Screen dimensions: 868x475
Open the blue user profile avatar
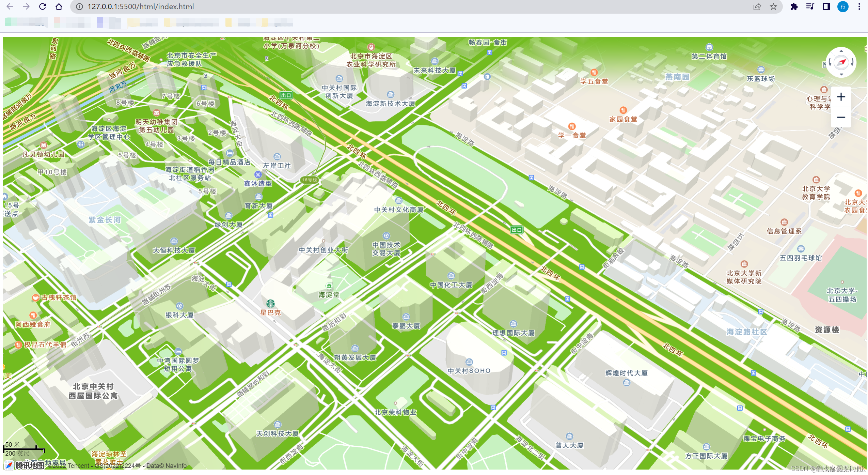pyautogui.click(x=843, y=6)
